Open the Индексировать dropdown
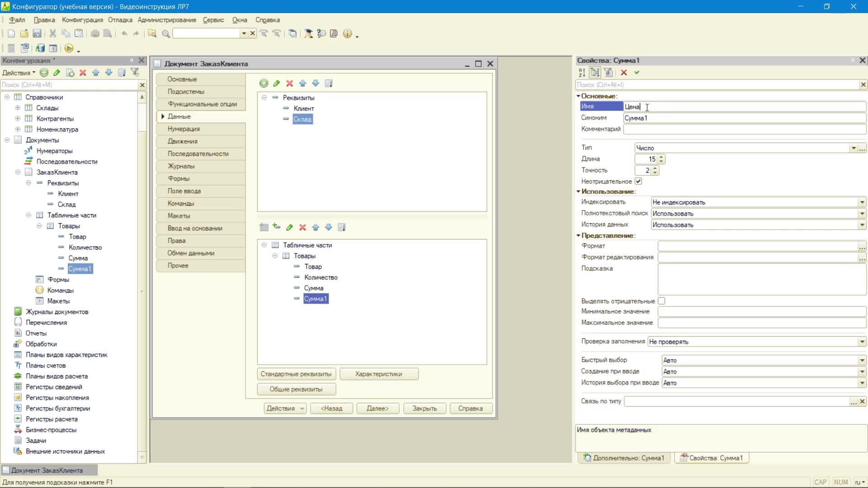 pos(862,202)
